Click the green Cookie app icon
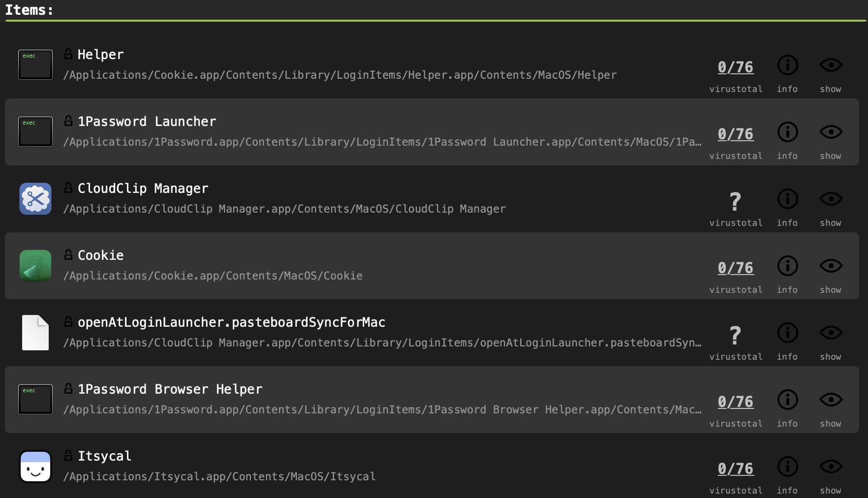Viewport: 868px width, 498px height. click(x=35, y=266)
